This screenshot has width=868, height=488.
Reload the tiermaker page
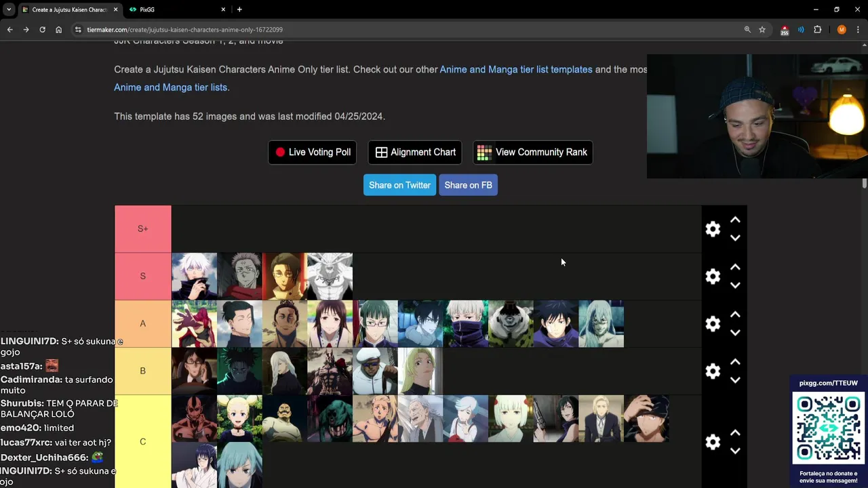click(42, 30)
